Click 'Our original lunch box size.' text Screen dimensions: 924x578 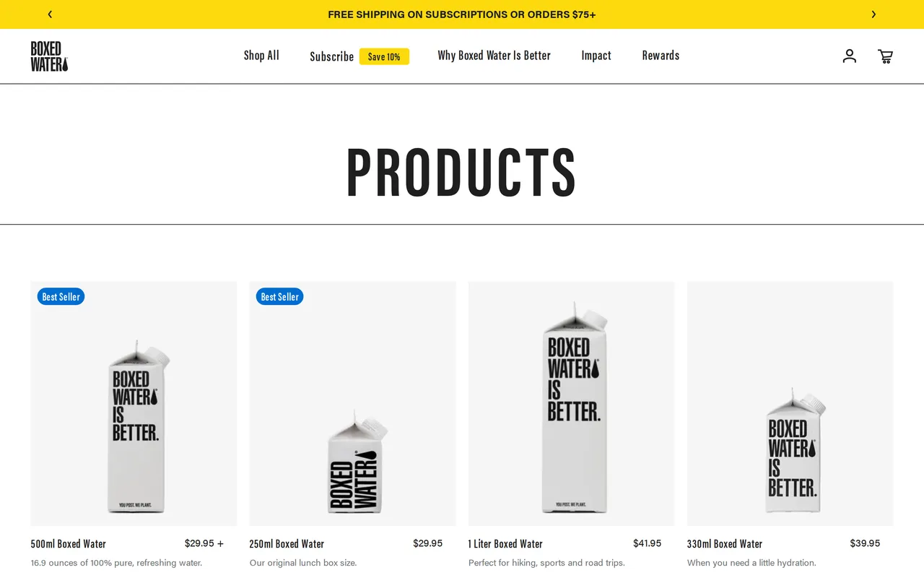303,563
